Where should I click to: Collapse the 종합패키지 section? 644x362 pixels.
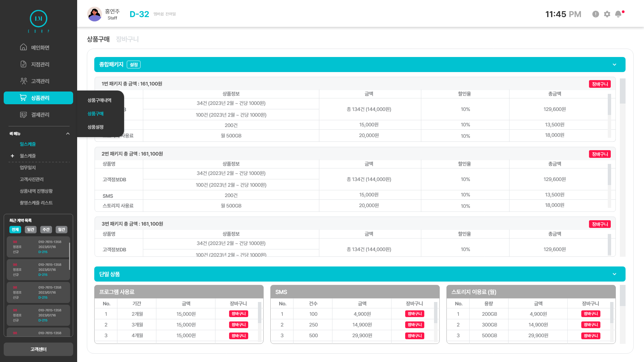pyautogui.click(x=614, y=64)
